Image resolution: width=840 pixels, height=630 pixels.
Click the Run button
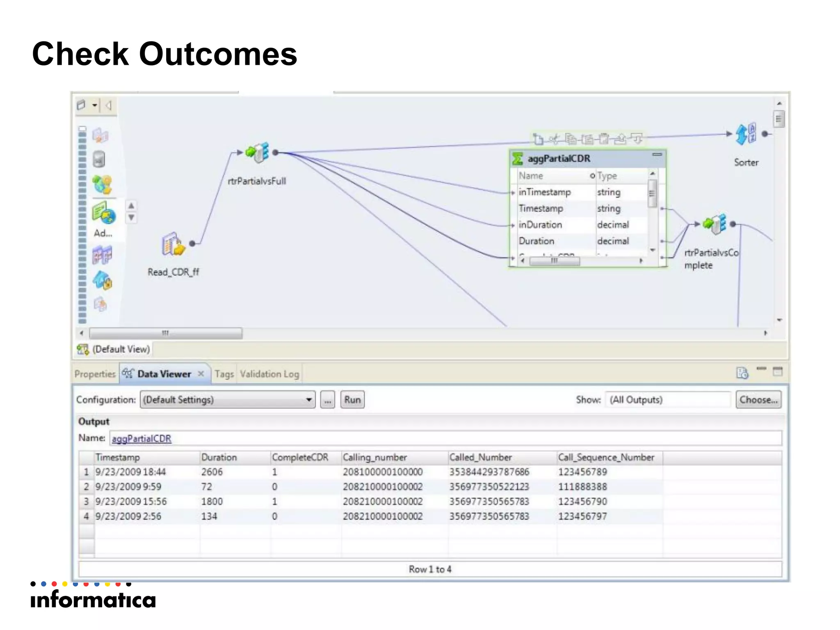(352, 399)
